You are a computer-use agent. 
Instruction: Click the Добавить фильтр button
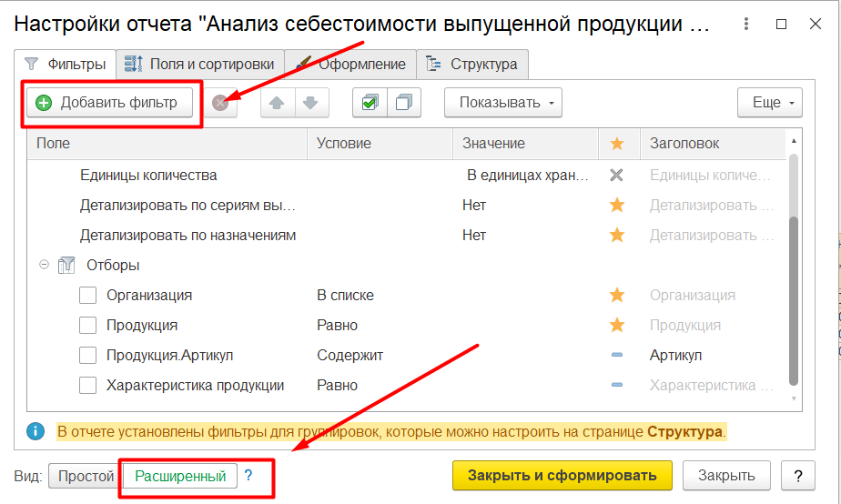(x=110, y=103)
